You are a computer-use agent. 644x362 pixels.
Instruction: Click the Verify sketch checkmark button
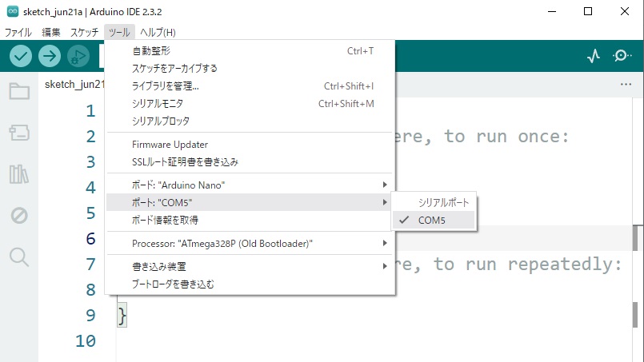tap(21, 56)
